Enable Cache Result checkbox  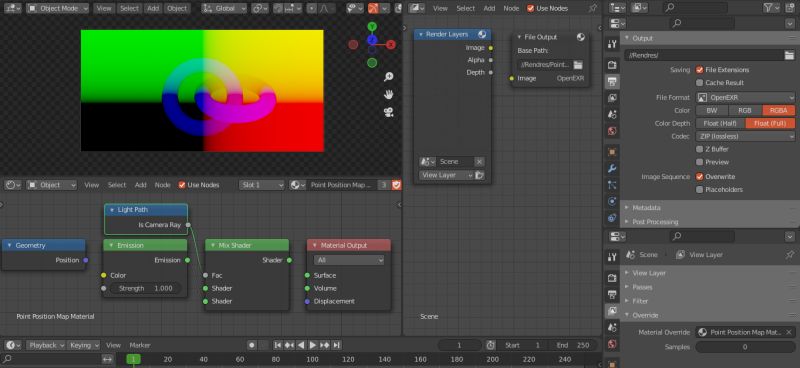(699, 82)
